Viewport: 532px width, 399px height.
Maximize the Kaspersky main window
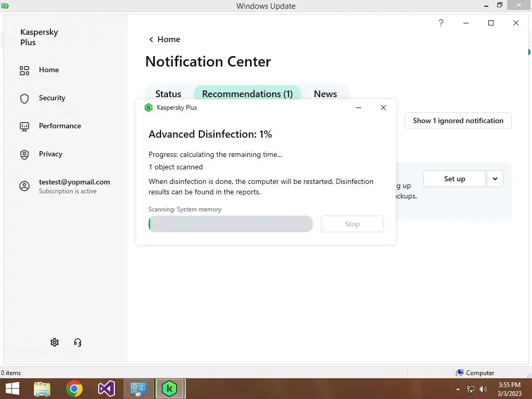point(490,23)
